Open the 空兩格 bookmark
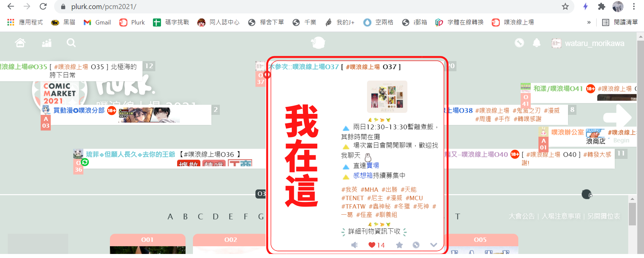644x258 pixels. (x=378, y=22)
